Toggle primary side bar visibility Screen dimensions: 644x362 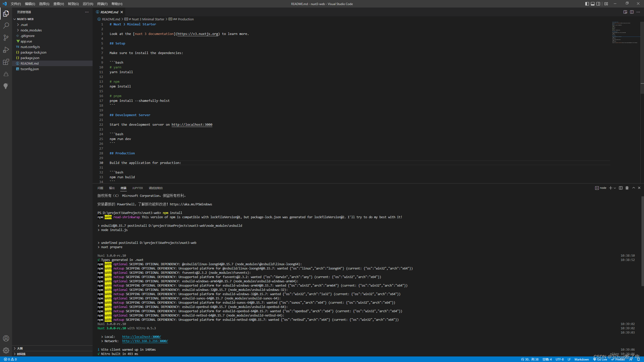[587, 4]
